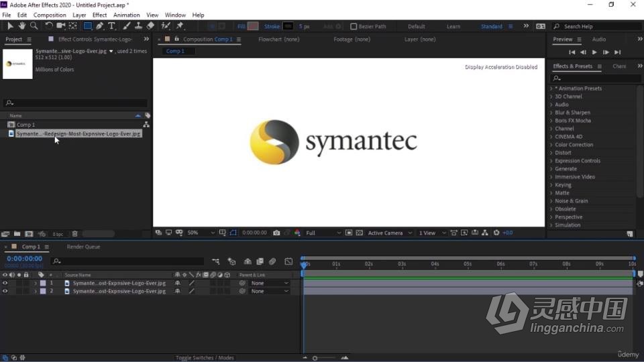
Task: Select the Selection arrow tool
Action: (x=10, y=26)
